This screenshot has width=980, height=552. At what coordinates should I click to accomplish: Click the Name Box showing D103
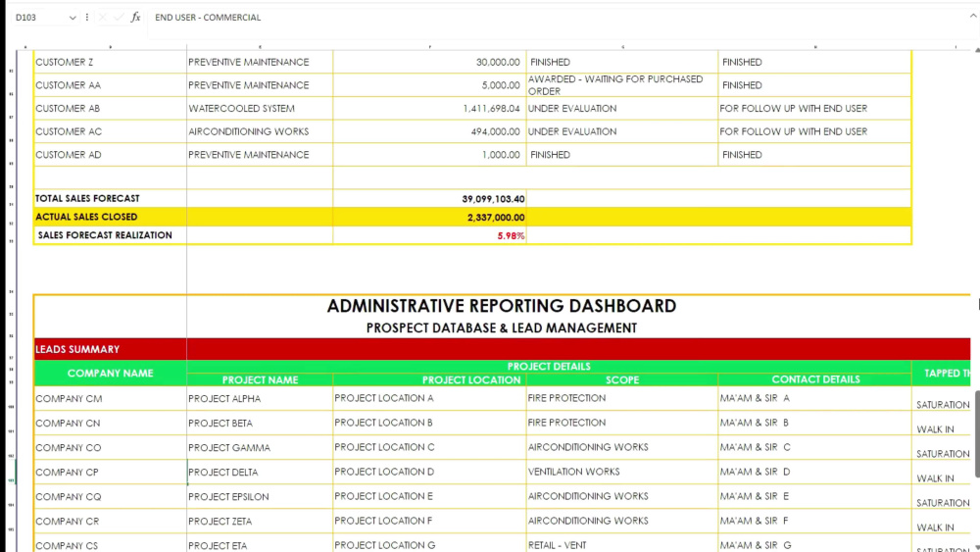37,18
